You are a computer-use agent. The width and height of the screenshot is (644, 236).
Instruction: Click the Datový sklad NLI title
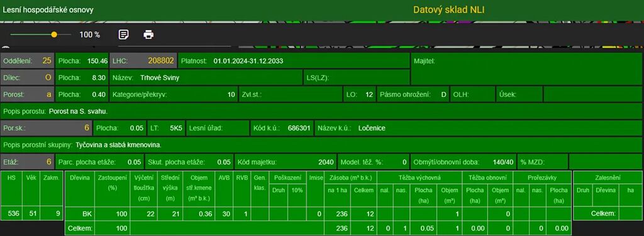point(448,10)
